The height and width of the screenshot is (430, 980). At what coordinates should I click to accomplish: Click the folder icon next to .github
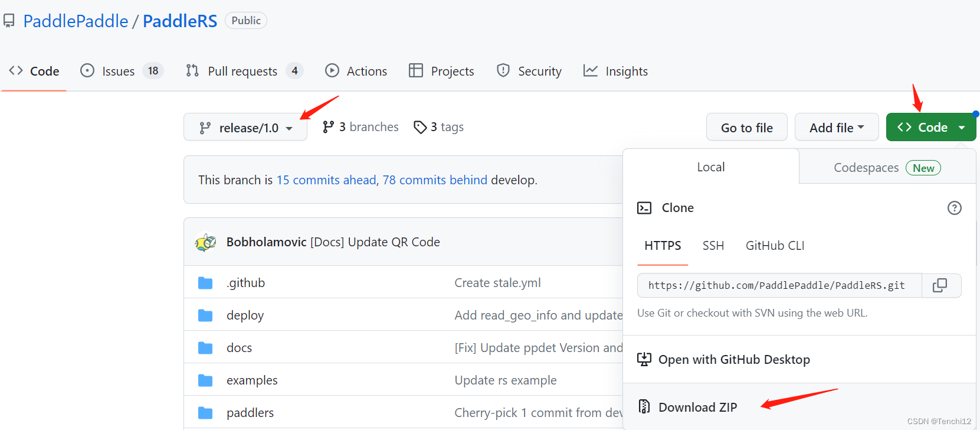point(205,283)
